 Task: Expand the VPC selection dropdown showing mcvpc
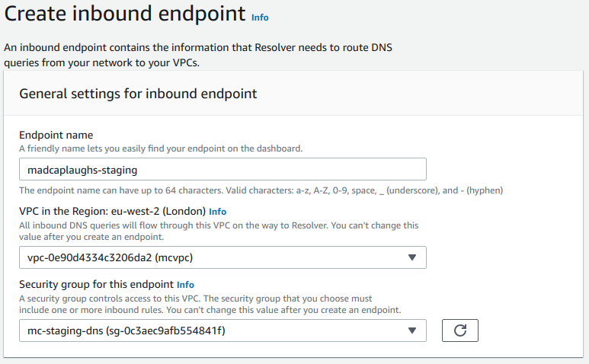pos(222,257)
